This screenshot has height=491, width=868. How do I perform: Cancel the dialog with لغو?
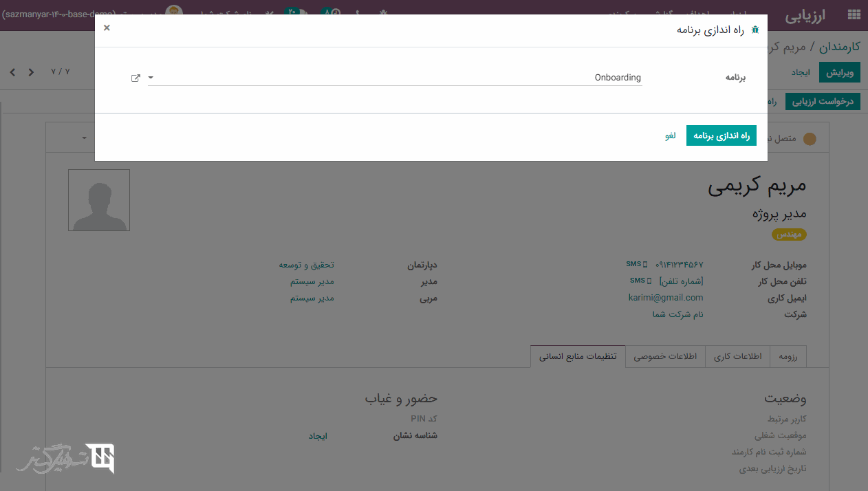click(671, 135)
